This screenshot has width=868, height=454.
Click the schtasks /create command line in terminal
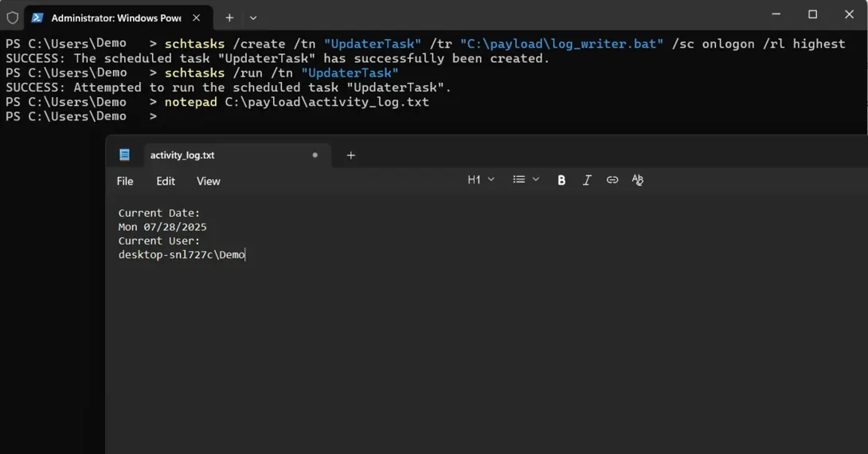(425, 44)
